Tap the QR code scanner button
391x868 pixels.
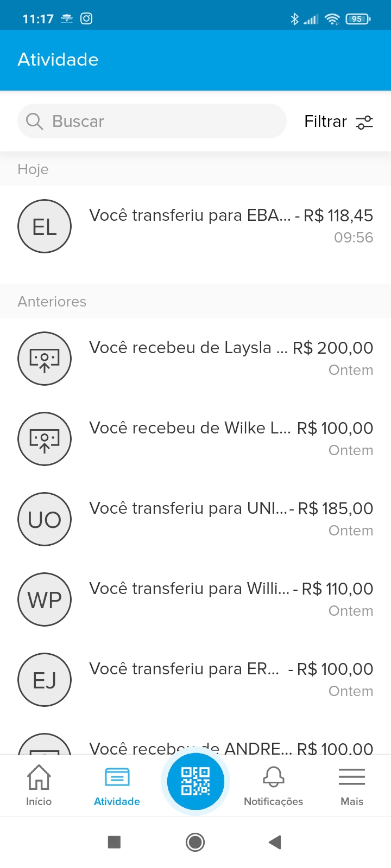(195, 781)
